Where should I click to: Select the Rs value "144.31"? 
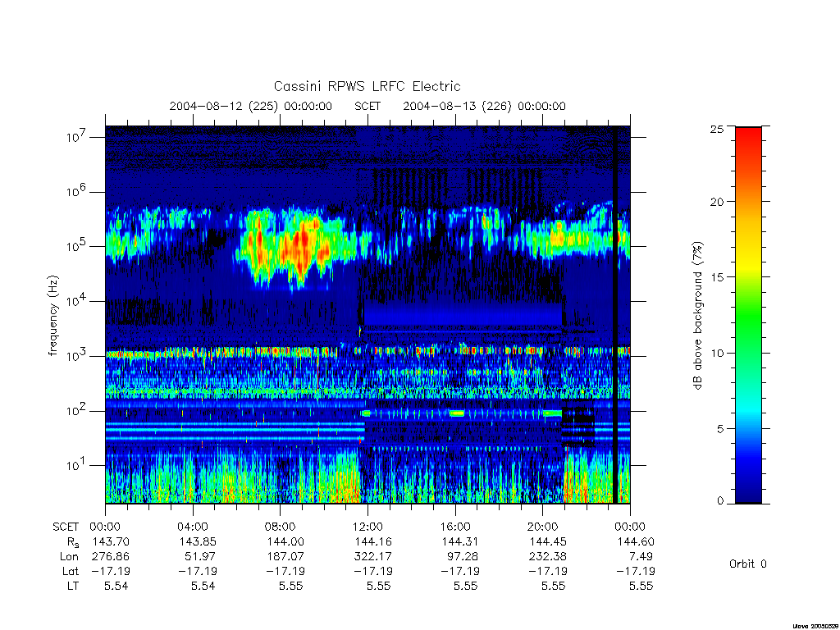[x=460, y=541]
